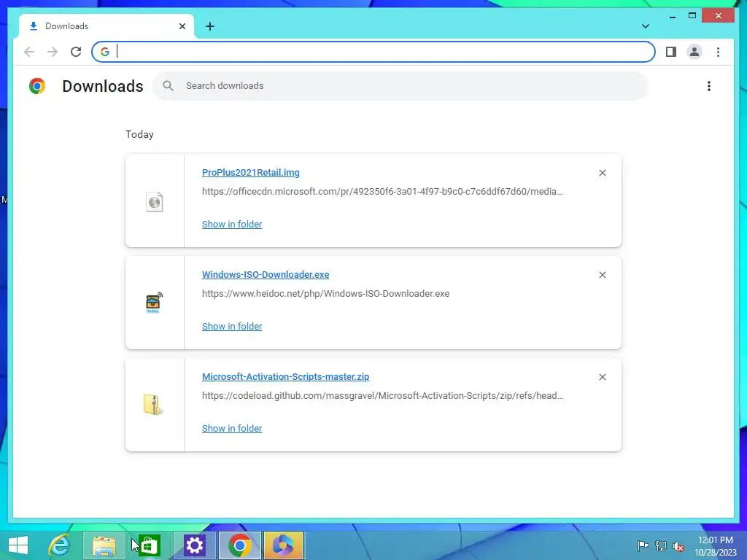Click the muted volume tray icon
The width and height of the screenshot is (747, 560).
(x=678, y=545)
